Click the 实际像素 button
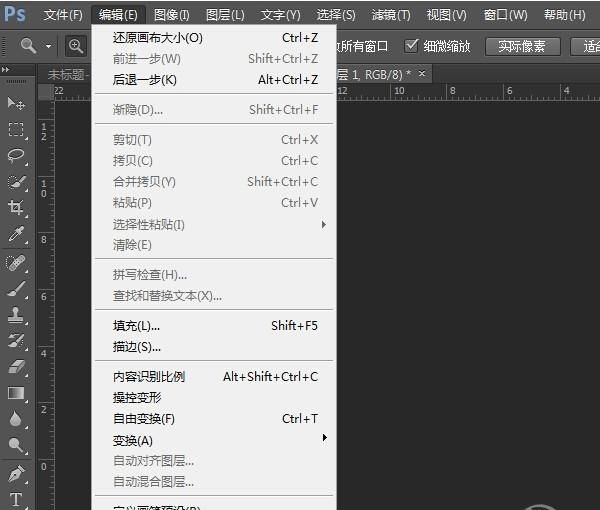The width and height of the screenshot is (600, 510). [x=523, y=47]
